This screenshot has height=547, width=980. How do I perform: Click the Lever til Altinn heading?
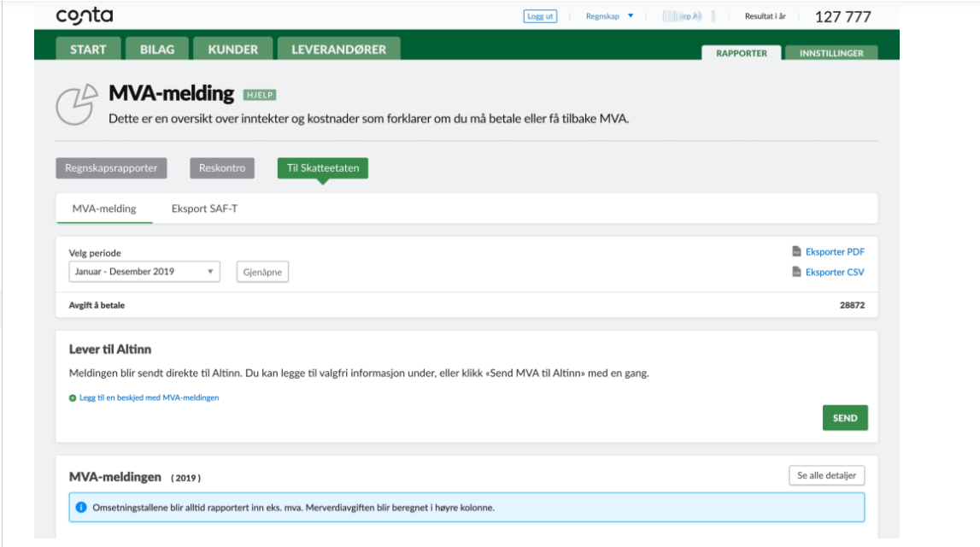(x=110, y=349)
